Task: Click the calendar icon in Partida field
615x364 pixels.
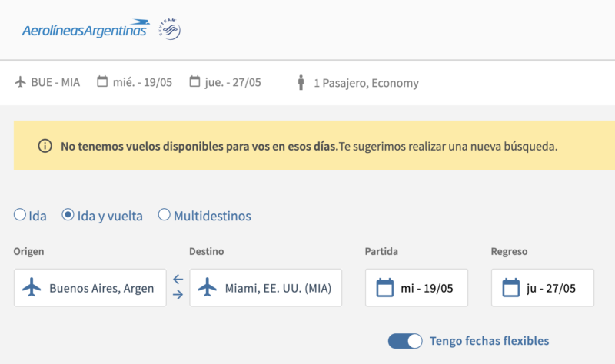Action: pos(384,288)
